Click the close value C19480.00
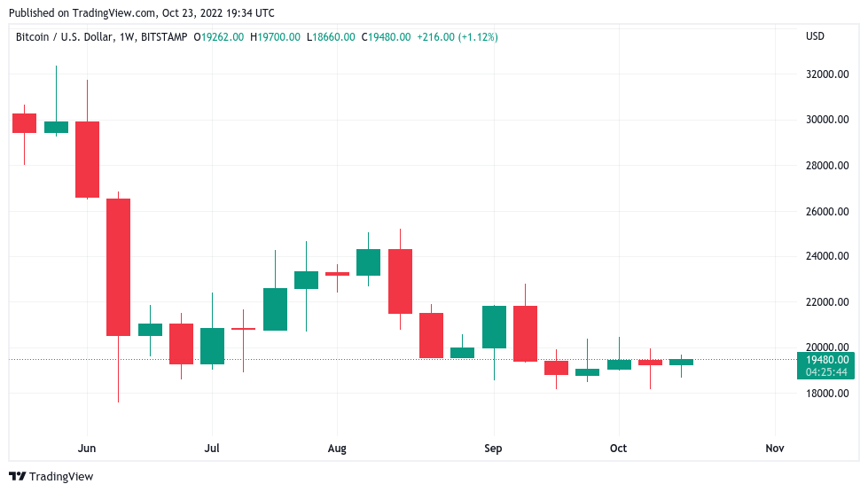The height and width of the screenshot is (492, 868). (x=386, y=37)
